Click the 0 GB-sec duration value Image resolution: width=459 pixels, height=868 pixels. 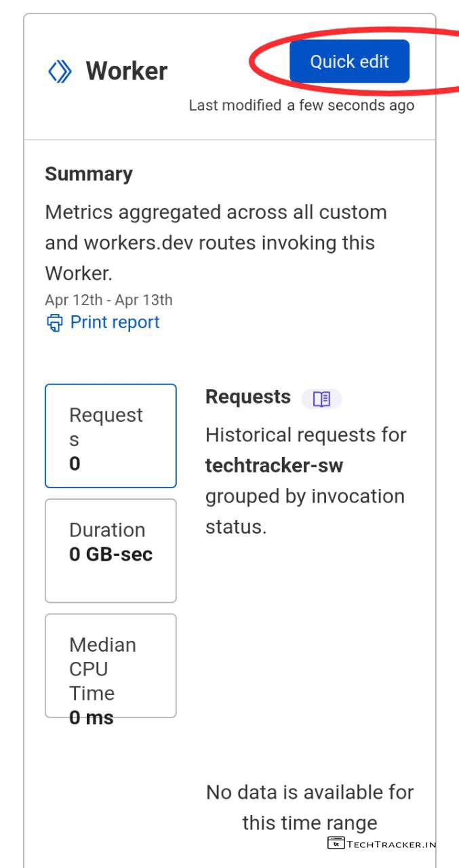[x=111, y=555]
